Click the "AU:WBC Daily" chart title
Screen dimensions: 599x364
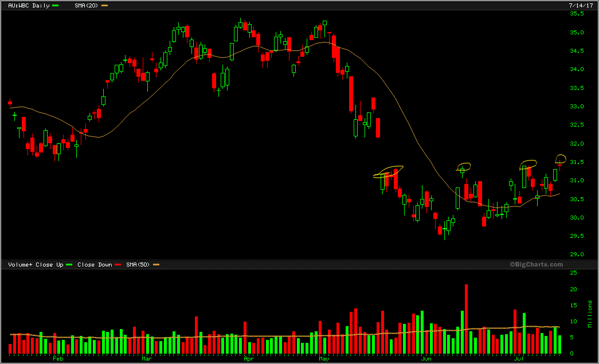pos(29,6)
